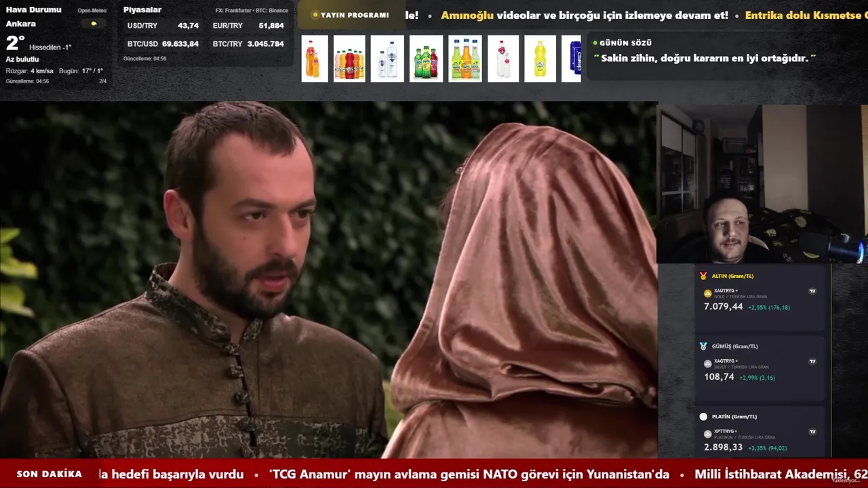Click the Piyasalar 'Güncelleme: 04:56' timestamp
This screenshot has width=868, height=488.
(x=144, y=59)
